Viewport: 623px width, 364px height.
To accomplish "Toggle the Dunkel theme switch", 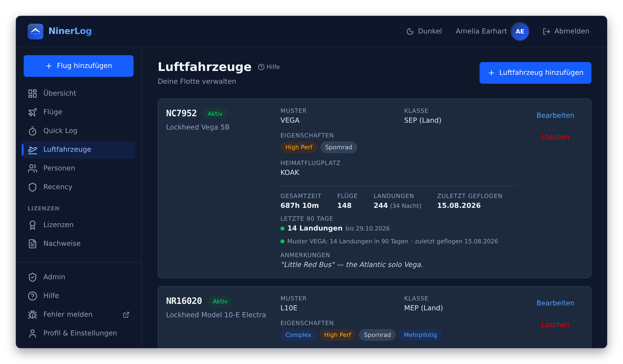I will click(424, 31).
